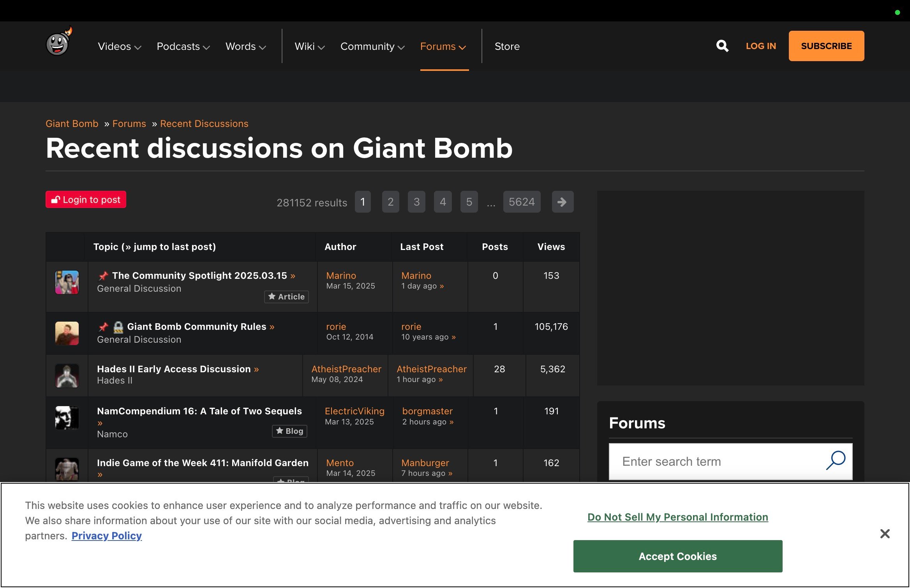Open General Discussion under Community Spotlight
This screenshot has width=910, height=588.
click(139, 289)
